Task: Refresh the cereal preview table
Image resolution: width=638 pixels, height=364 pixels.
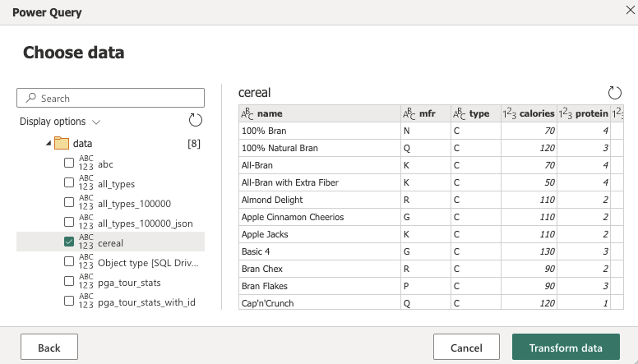Action: click(613, 93)
